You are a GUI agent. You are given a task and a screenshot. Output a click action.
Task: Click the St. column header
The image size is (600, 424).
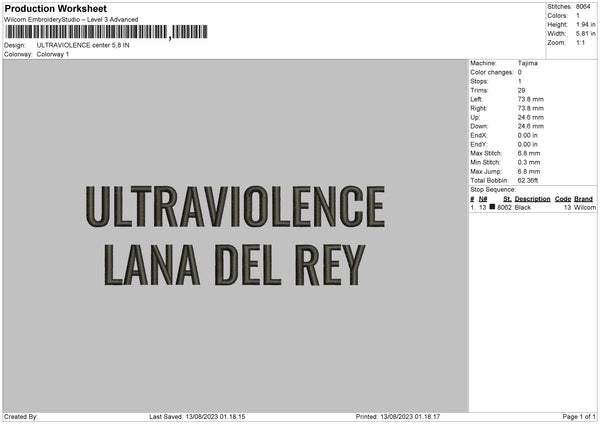pos(507,199)
